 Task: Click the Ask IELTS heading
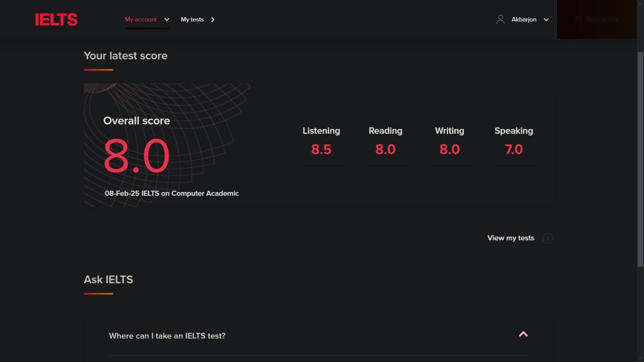(108, 280)
